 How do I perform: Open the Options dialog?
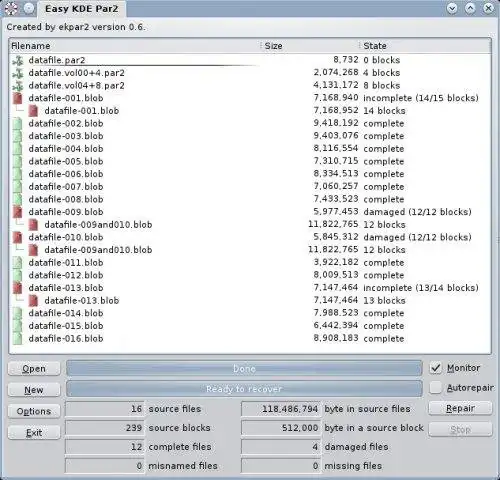34,411
